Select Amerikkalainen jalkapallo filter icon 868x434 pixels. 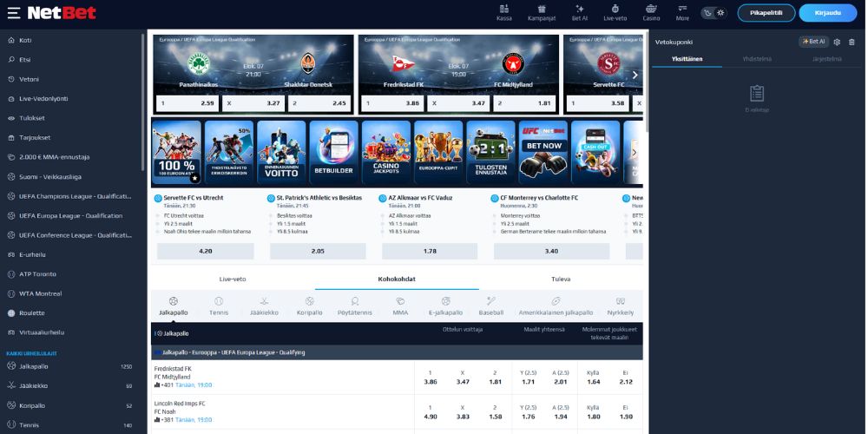pyautogui.click(x=556, y=306)
